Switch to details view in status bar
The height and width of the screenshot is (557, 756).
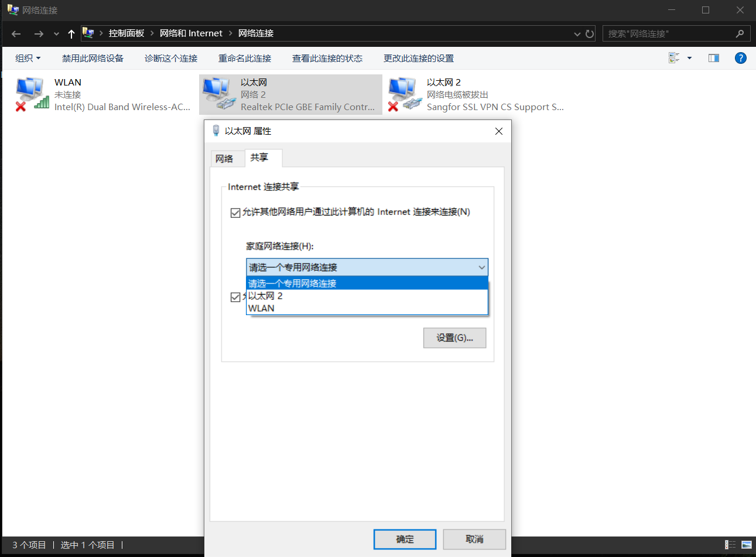point(730,545)
